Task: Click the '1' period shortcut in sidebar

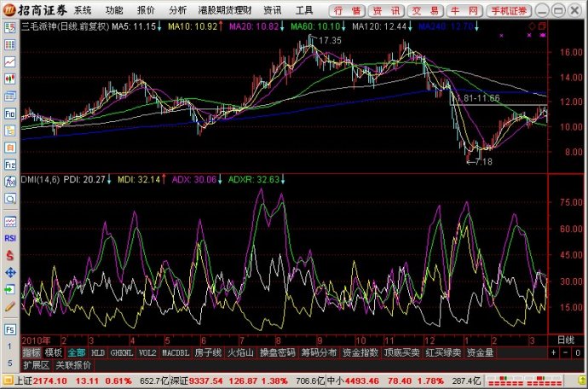Action: point(9,346)
